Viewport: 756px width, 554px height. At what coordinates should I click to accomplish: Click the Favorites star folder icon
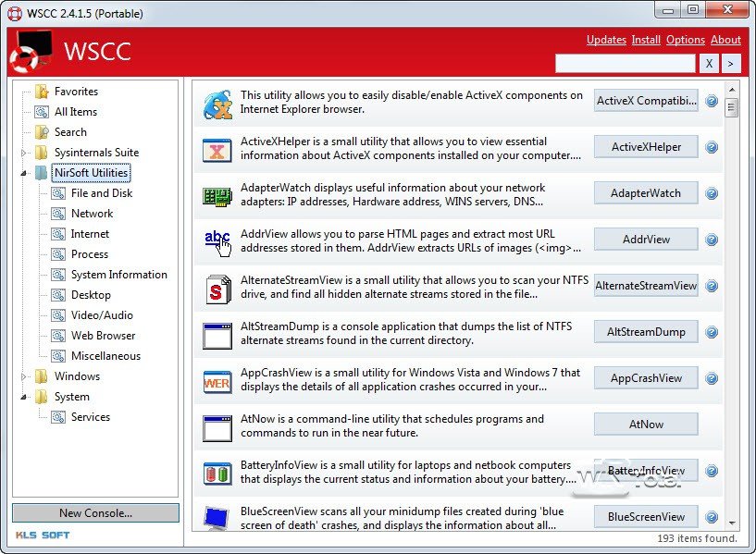42,92
